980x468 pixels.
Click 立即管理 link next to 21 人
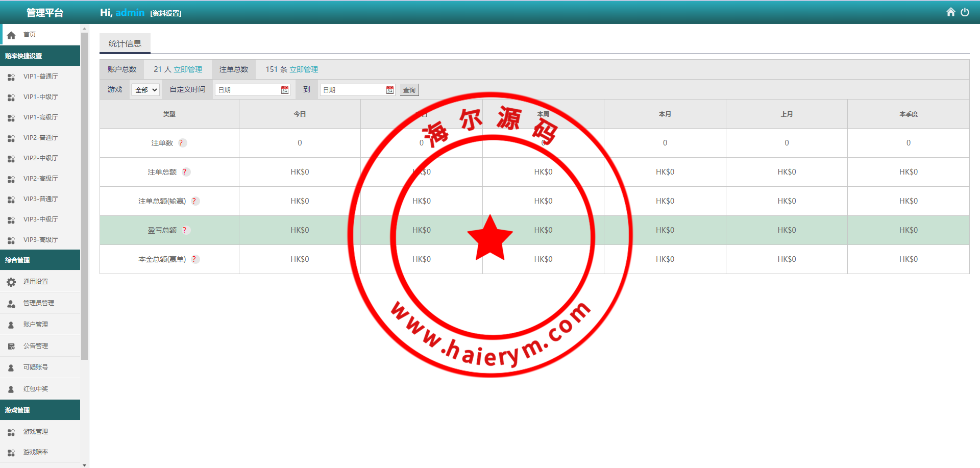pos(188,69)
